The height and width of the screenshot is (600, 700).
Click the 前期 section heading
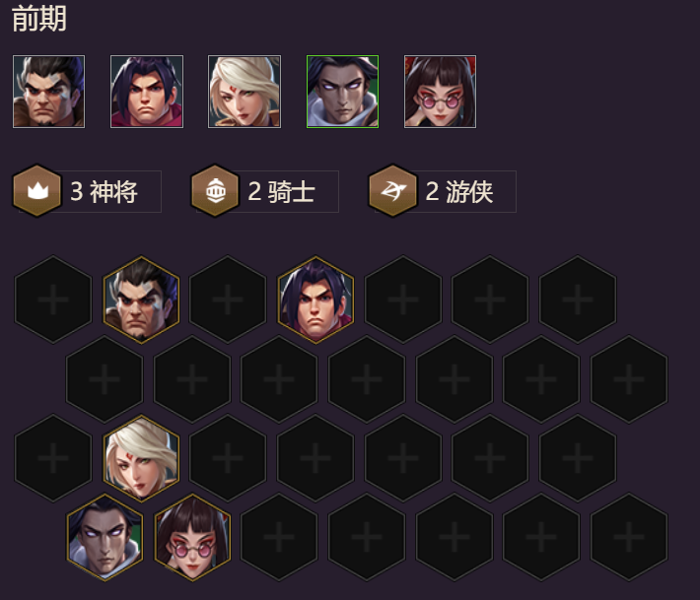coord(39,19)
